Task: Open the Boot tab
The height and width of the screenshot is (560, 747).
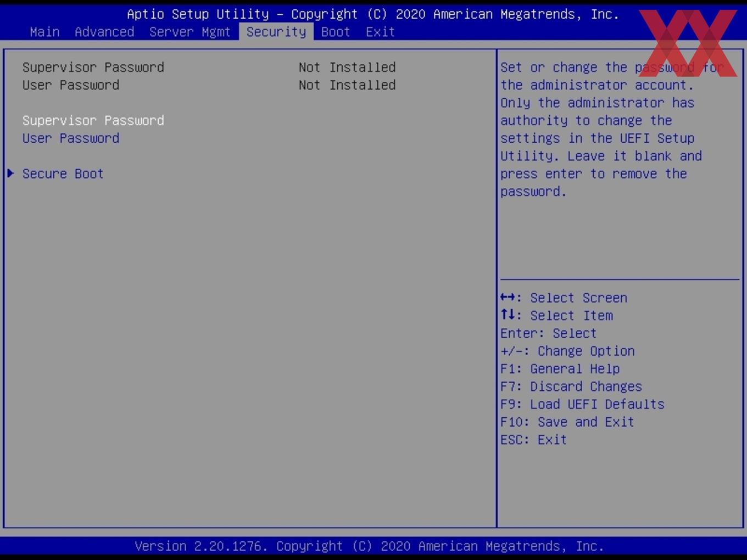Action: pyautogui.click(x=336, y=32)
